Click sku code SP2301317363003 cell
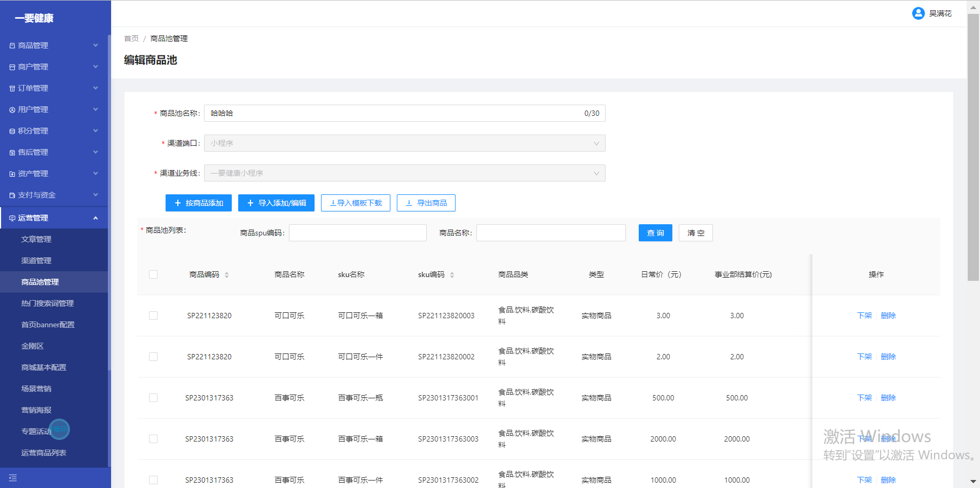Image resolution: width=980 pixels, height=488 pixels. (448, 439)
